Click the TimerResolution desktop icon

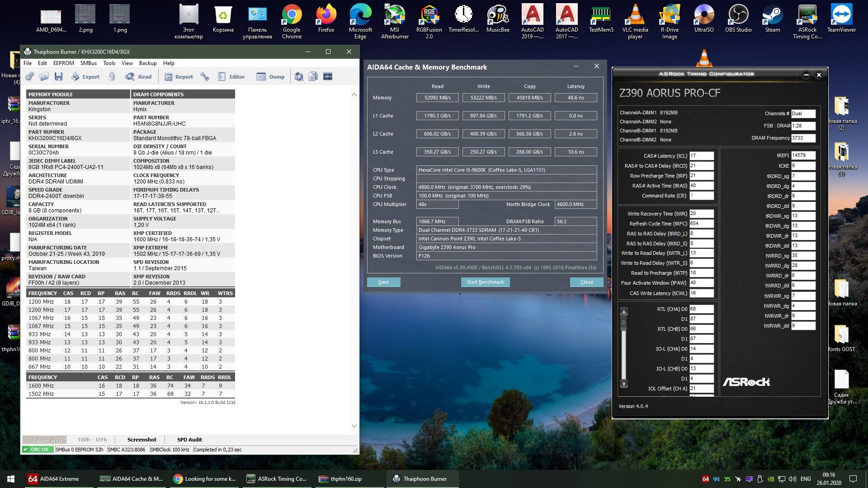point(463,19)
